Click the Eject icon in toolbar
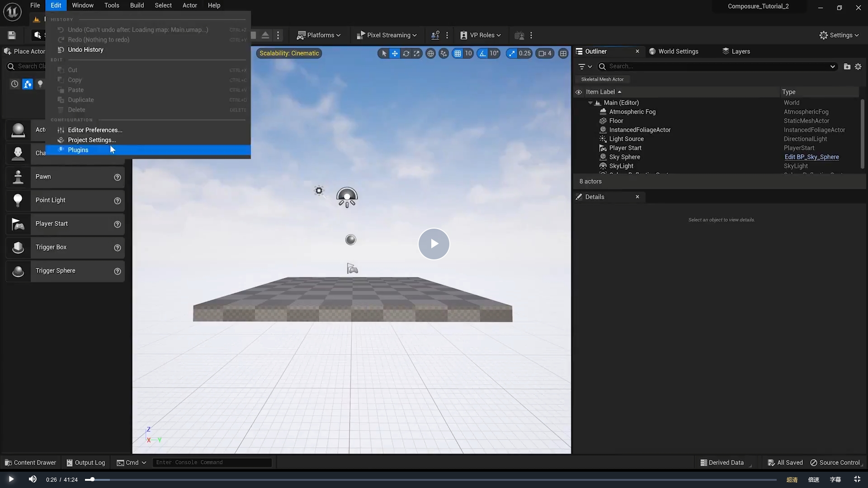868x488 pixels. point(265,35)
